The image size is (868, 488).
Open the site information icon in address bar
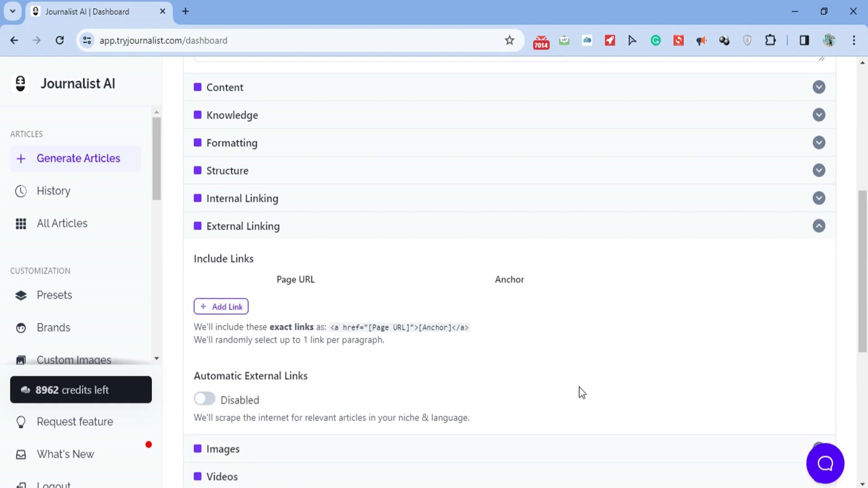[x=87, y=40]
